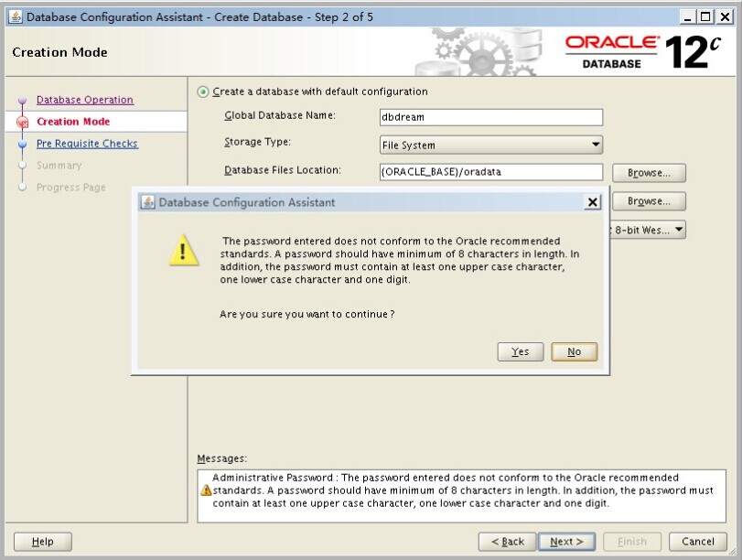Expand the character set dropdown arrow
The image size is (742, 560).
[x=679, y=230]
